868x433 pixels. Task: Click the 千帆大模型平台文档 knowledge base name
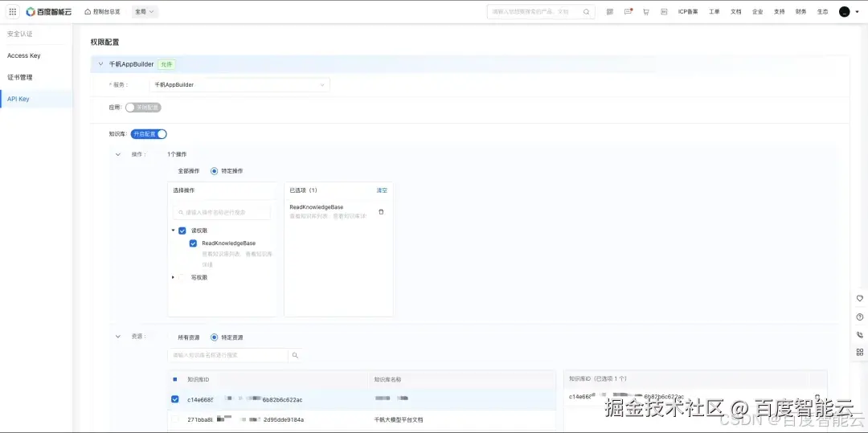399,419
